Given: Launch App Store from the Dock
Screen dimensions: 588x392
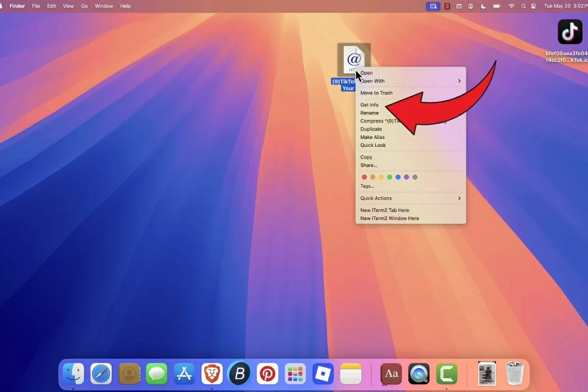Looking at the screenshot, I should (184, 374).
